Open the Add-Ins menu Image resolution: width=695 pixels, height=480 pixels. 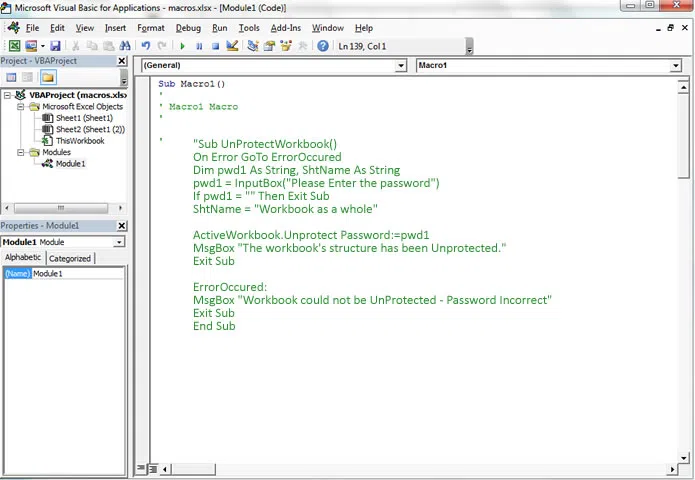click(x=285, y=28)
